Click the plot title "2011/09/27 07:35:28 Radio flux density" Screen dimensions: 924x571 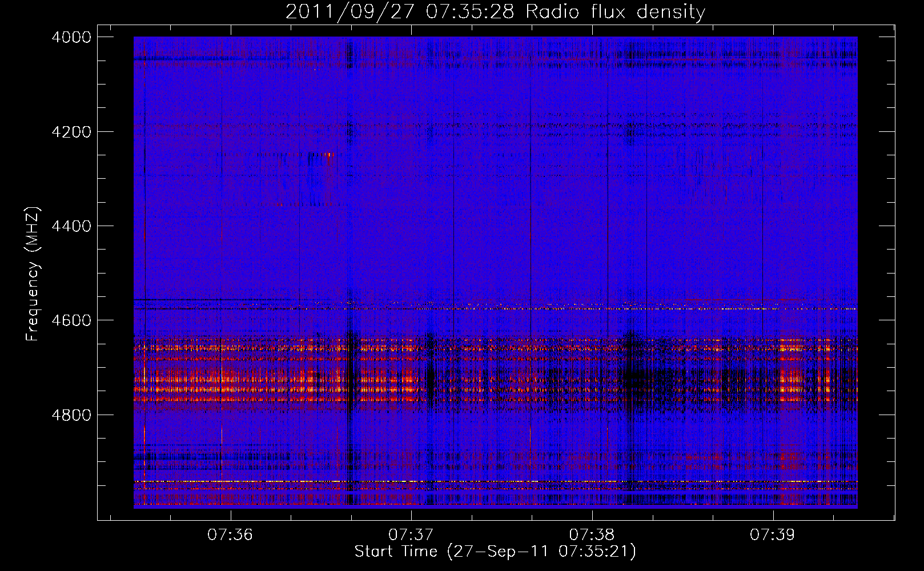(x=495, y=12)
